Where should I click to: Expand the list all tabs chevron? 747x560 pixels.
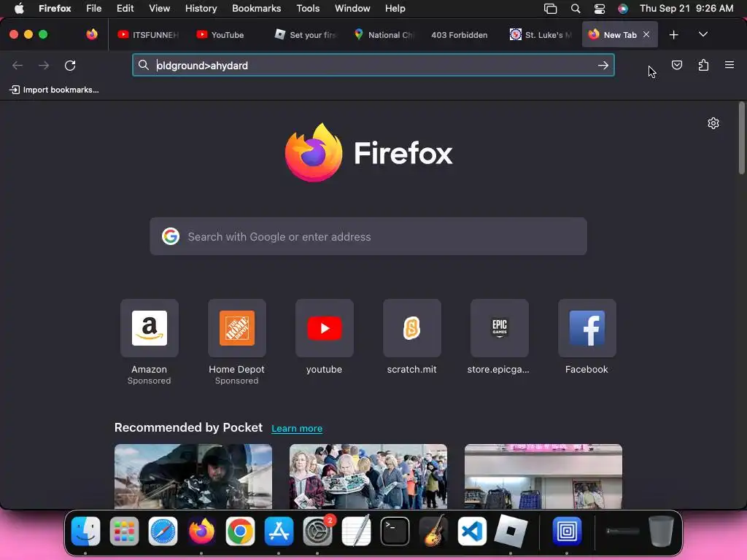point(703,34)
